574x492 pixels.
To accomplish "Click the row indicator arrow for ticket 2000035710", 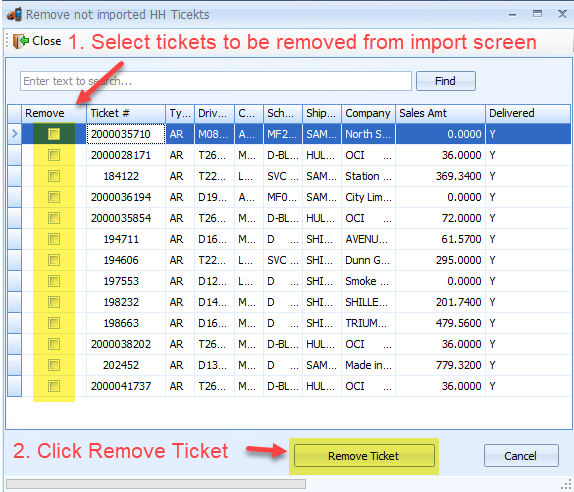I will tap(15, 134).
